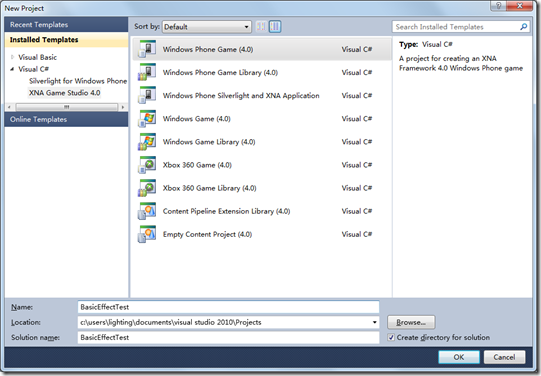The image size is (541, 376).
Task: Click 'Visual C#' in the Empty Content Project row
Action: (357, 234)
